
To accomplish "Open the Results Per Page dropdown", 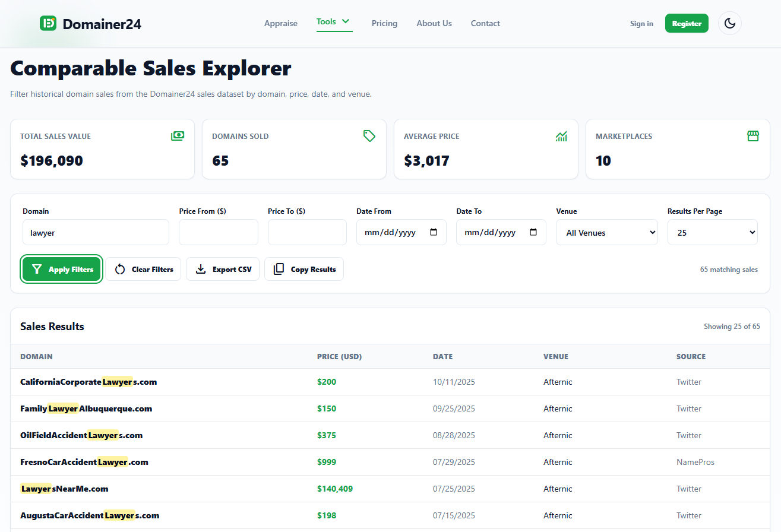I will (x=713, y=232).
